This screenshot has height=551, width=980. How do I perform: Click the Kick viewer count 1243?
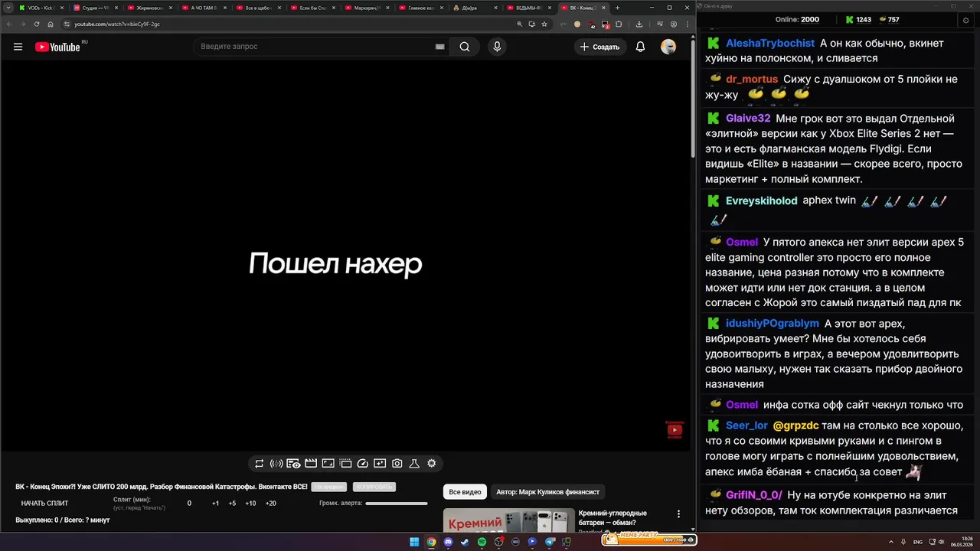pyautogui.click(x=858, y=20)
